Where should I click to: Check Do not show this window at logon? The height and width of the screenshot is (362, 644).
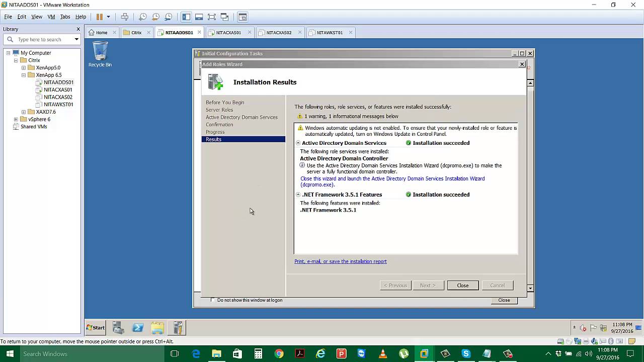pyautogui.click(x=213, y=300)
